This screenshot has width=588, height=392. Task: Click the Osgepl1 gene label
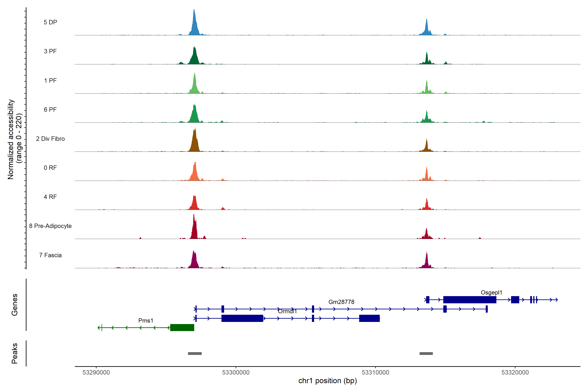click(491, 293)
